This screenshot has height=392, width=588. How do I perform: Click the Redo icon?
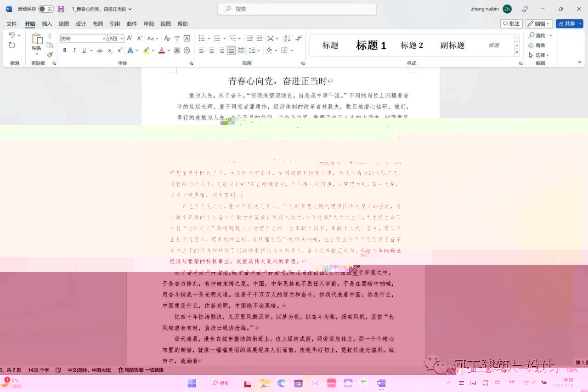(x=12, y=45)
